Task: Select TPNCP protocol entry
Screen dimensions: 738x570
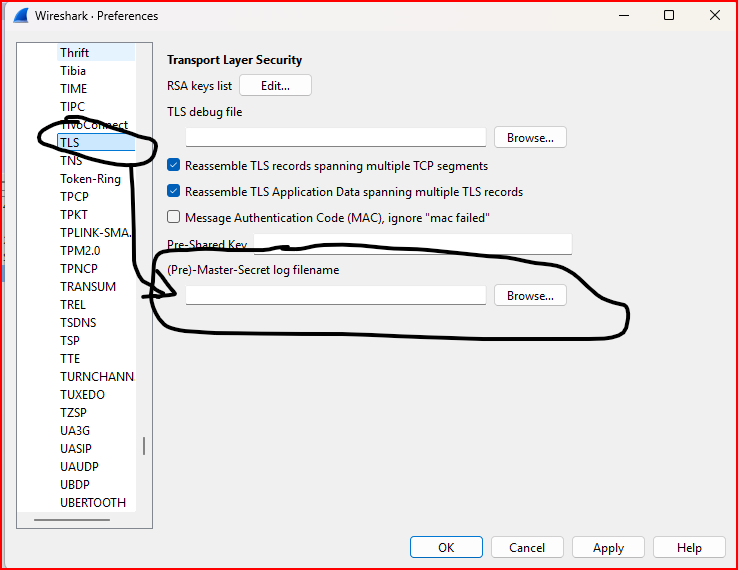Action: (79, 269)
